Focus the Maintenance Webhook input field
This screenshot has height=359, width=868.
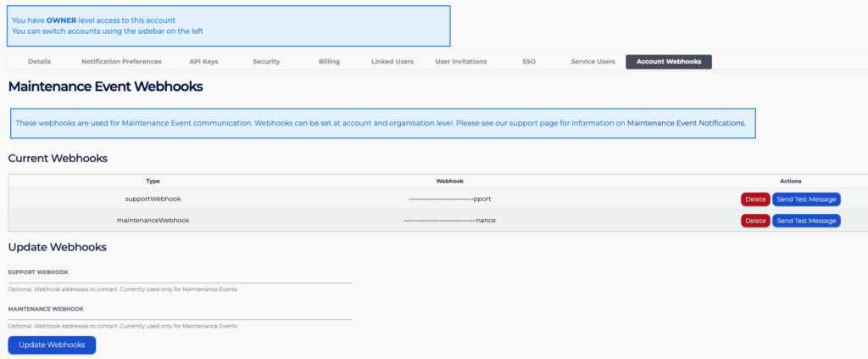click(180, 316)
